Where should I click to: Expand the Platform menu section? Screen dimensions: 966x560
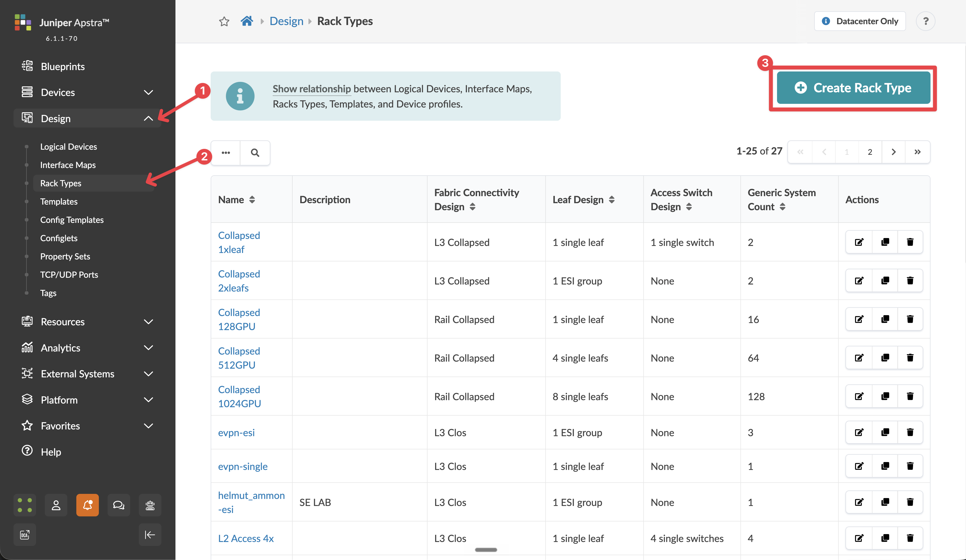coord(87,400)
